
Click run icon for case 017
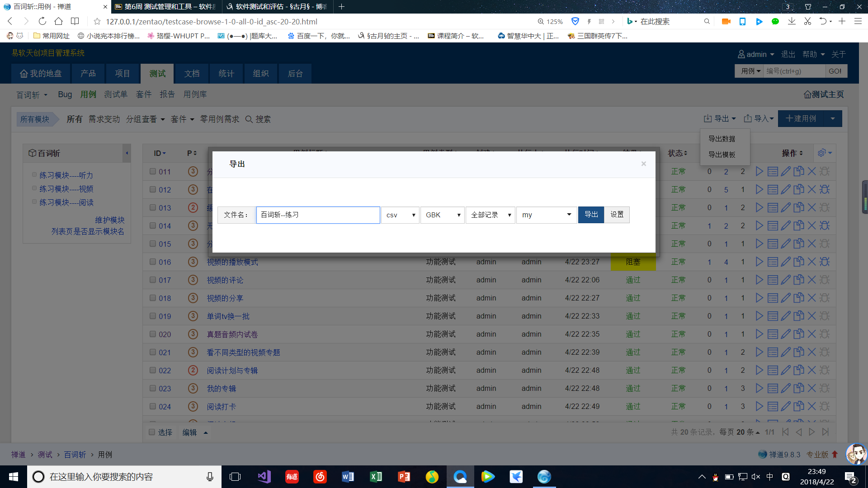(759, 280)
